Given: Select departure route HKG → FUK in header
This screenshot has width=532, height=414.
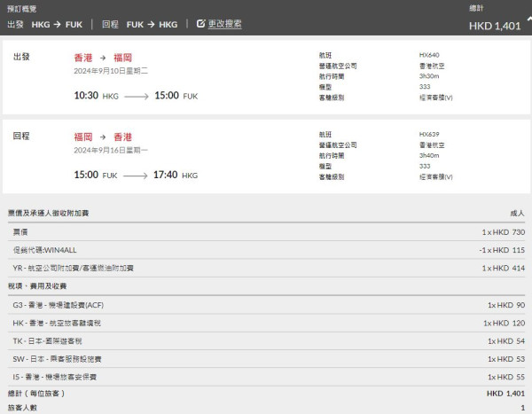Looking at the screenshot, I should 57,25.
